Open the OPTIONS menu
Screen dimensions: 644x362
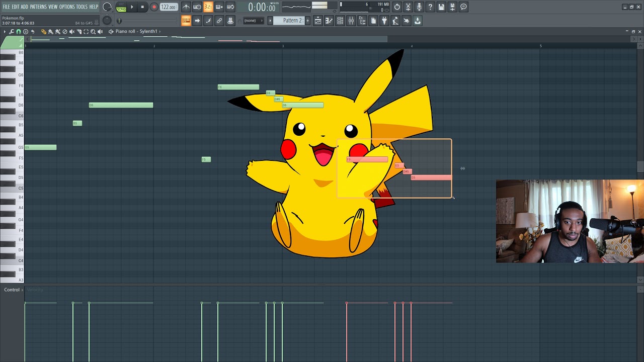[x=67, y=7]
